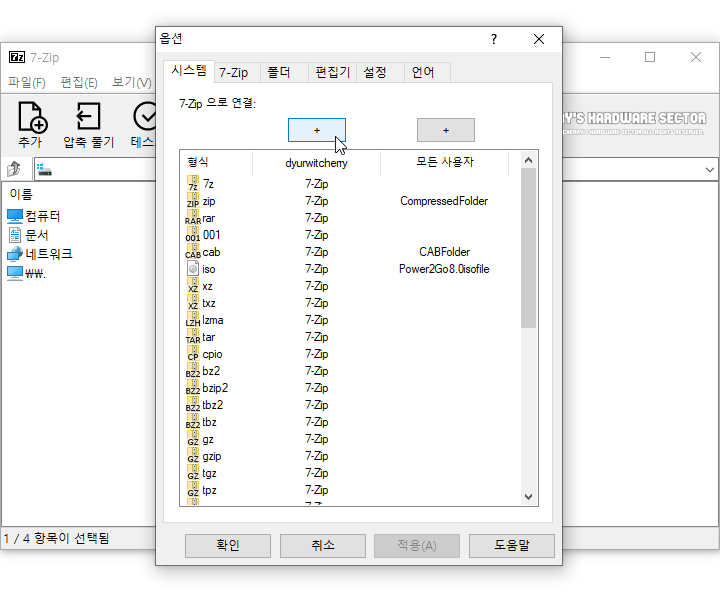Expand the address bar dropdown arrow
The width and height of the screenshot is (720, 600).
709,170
